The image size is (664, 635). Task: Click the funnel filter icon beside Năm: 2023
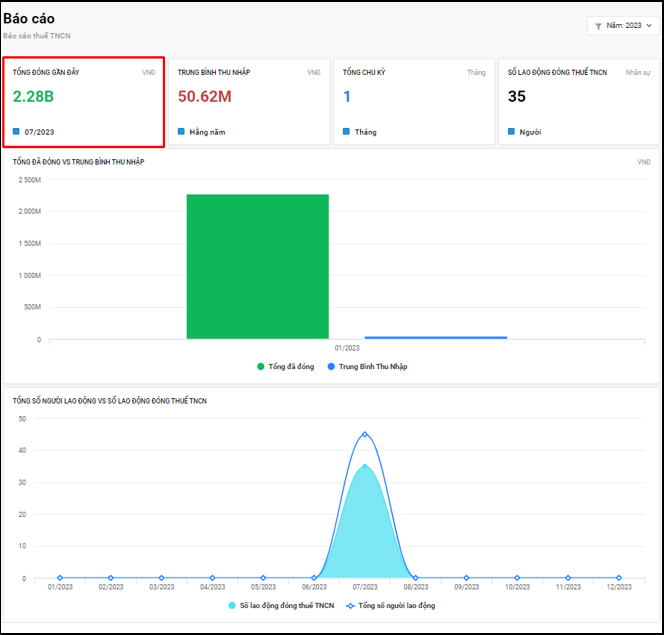598,26
